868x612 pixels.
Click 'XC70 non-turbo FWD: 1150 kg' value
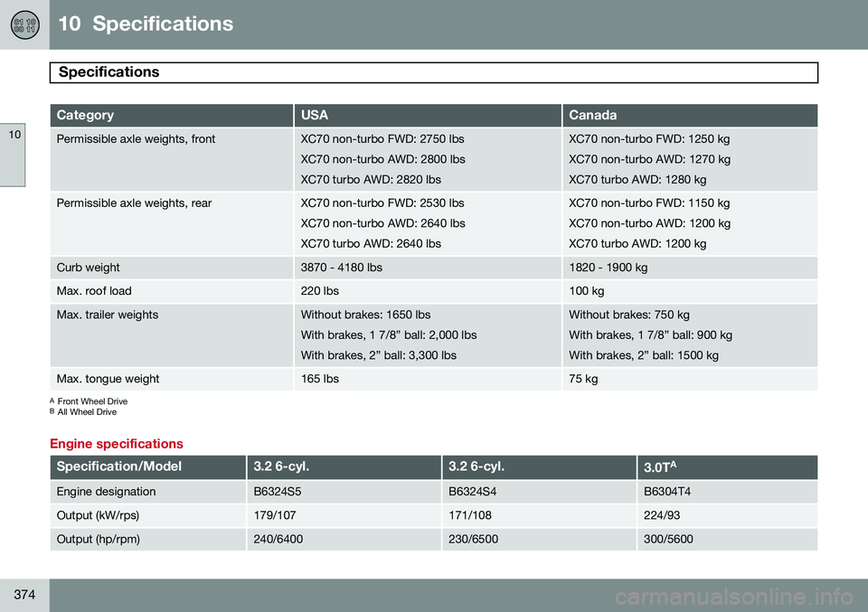(649, 203)
